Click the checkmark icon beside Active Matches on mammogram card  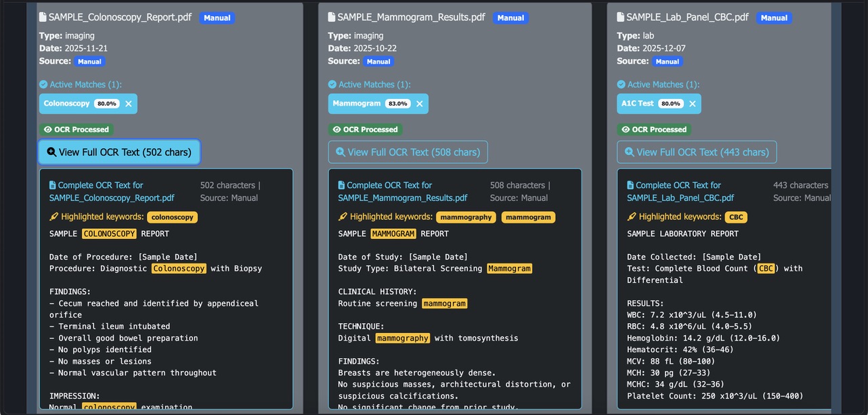click(332, 84)
